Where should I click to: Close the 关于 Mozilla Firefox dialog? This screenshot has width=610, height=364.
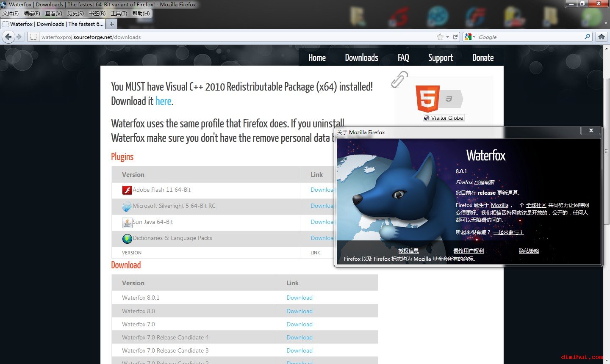[x=591, y=130]
